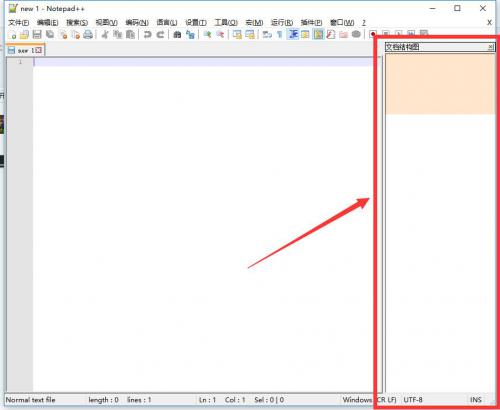Screen dimensions: 500x410
Task: Click the UTF-8 encoding in the status bar
Action: [x=413, y=400]
